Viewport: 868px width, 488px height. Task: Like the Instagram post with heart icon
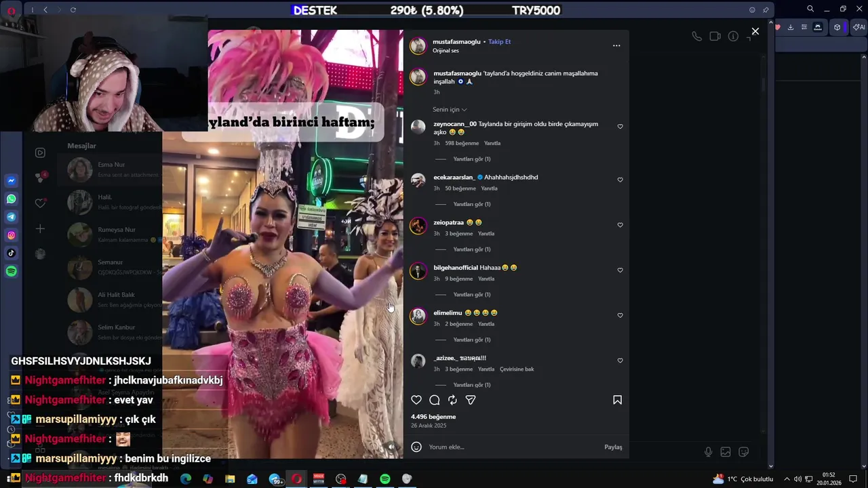pyautogui.click(x=416, y=400)
